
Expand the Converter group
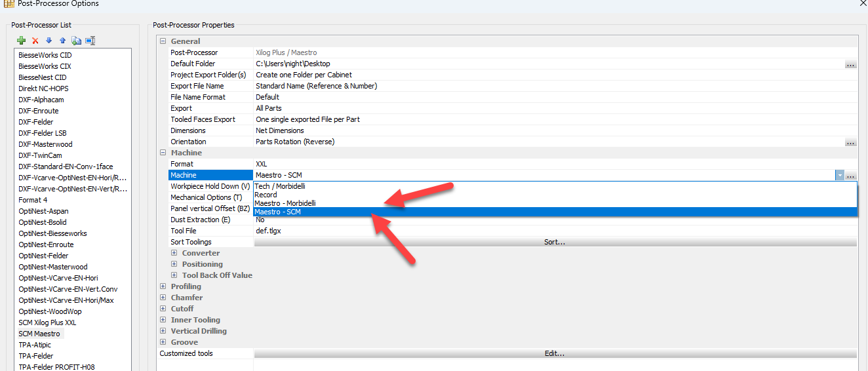(174, 253)
